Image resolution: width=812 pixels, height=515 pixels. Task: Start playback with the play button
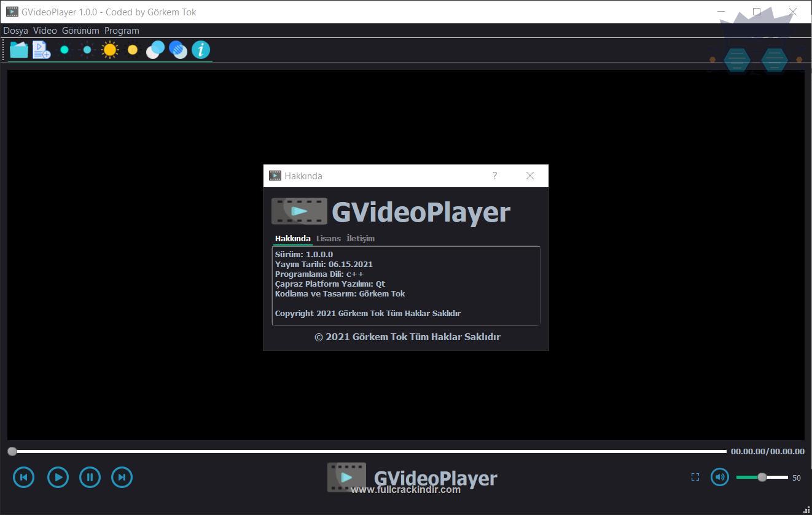[x=58, y=477]
